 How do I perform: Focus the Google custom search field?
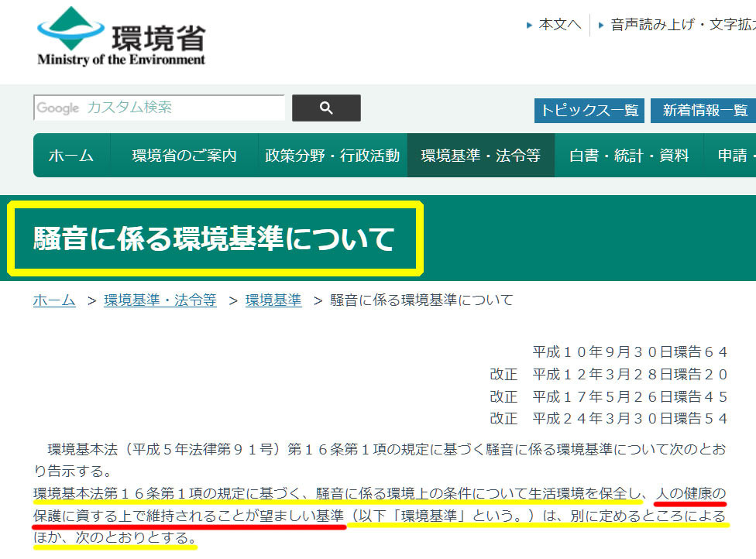point(159,108)
